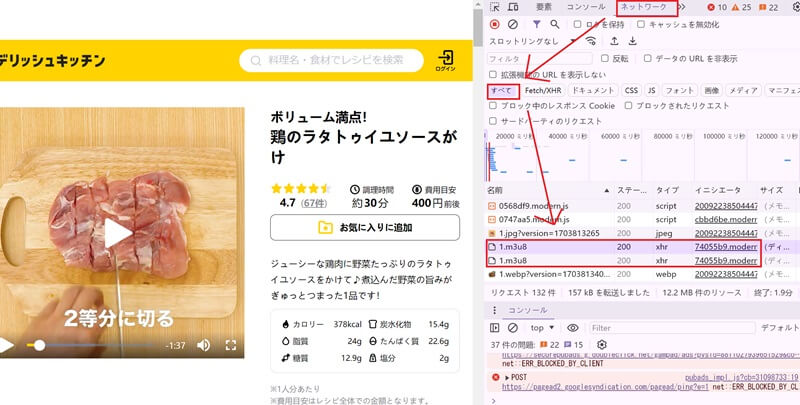Screen dimensions: 800x405
Task: Adjust the video progress slider knob
Action: (x=39, y=345)
